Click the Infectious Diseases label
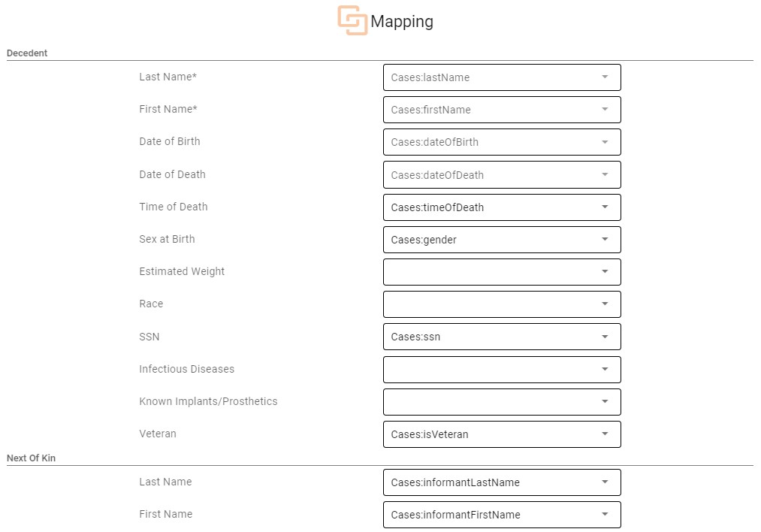Screen dimensions: 761x532 point(186,369)
